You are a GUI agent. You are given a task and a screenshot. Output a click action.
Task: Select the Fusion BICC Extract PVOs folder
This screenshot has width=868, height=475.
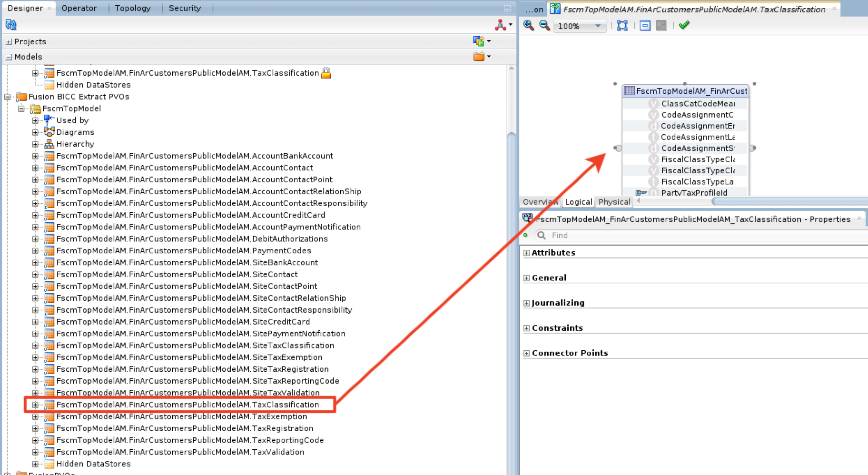pyautogui.click(x=79, y=97)
